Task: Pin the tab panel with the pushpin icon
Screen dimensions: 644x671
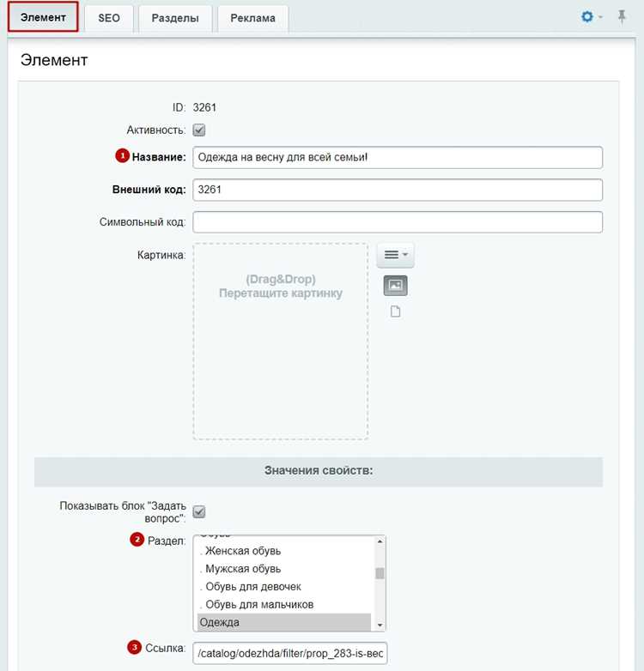Action: (622, 17)
